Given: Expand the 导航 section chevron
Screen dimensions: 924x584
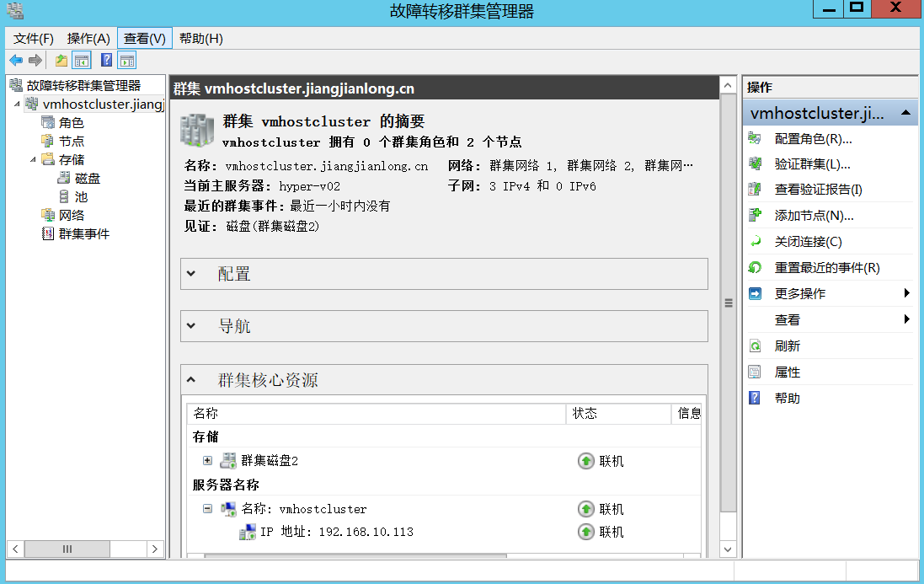Looking at the screenshot, I should click(191, 325).
